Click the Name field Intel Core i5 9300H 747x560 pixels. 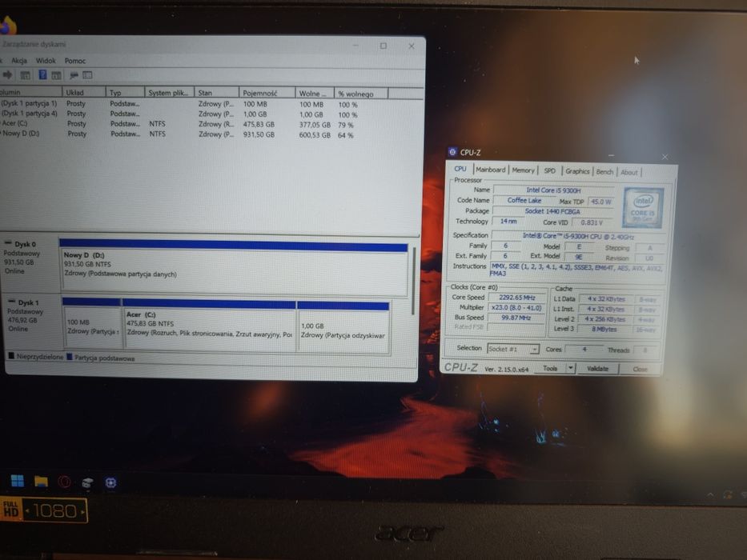[x=553, y=190]
